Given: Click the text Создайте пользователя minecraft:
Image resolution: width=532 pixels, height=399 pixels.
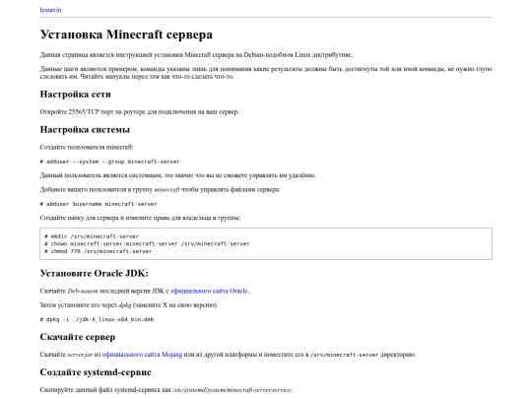Looking at the screenshot, I should (x=87, y=147).
